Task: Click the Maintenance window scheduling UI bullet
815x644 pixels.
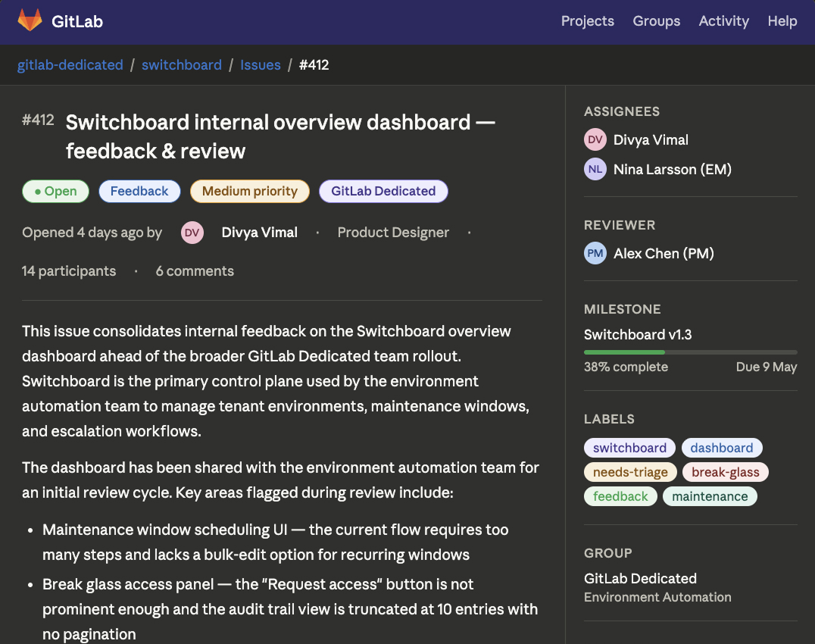Action: (x=276, y=542)
